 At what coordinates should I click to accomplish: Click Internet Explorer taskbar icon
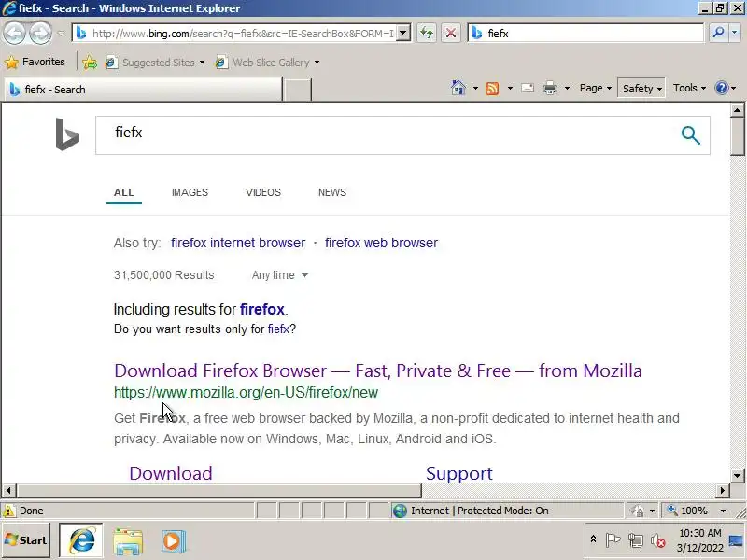(x=81, y=540)
